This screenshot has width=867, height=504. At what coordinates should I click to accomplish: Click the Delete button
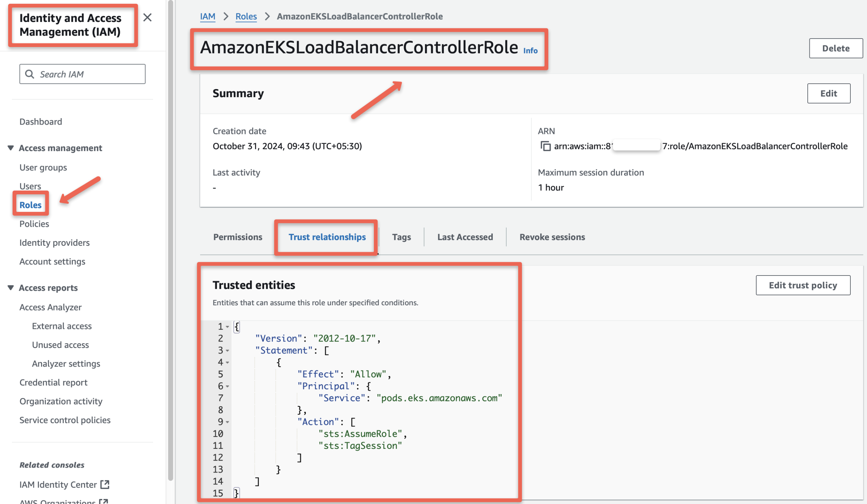[x=836, y=48]
